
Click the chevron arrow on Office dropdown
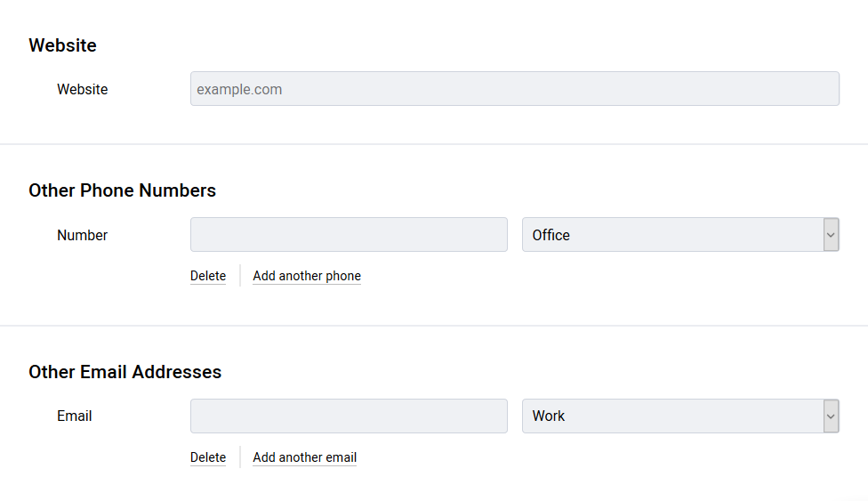coord(831,234)
